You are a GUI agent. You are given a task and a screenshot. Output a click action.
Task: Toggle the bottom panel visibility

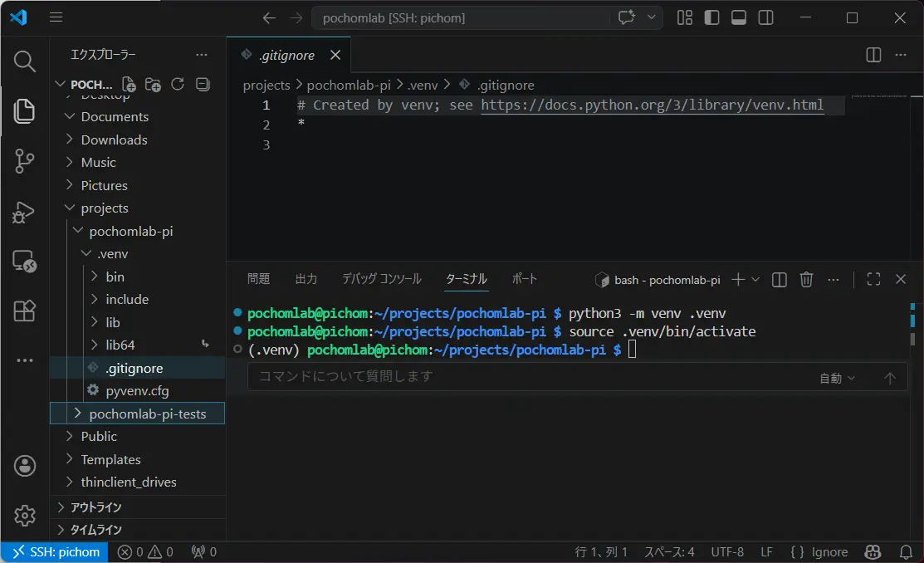point(739,17)
